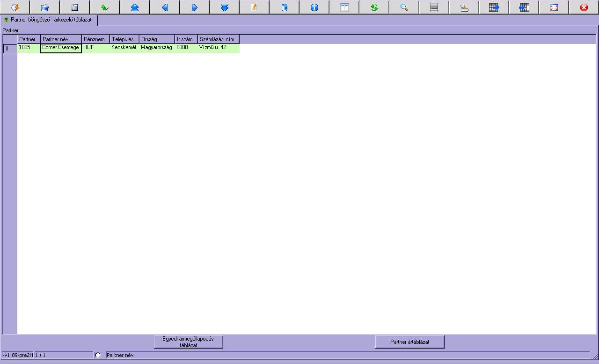This screenshot has width=599, height=364.
Task: Click the floppy disk save icon
Action: pos(75,7)
